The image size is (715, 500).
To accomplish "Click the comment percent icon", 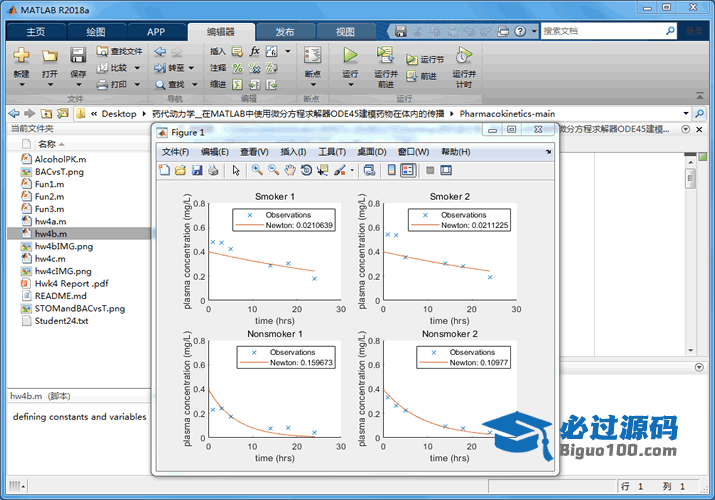I will [x=238, y=68].
